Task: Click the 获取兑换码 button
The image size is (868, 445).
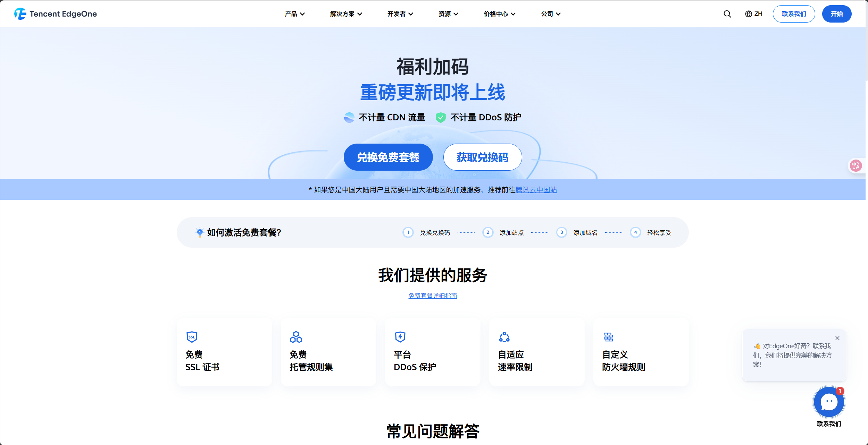Action: tap(482, 157)
